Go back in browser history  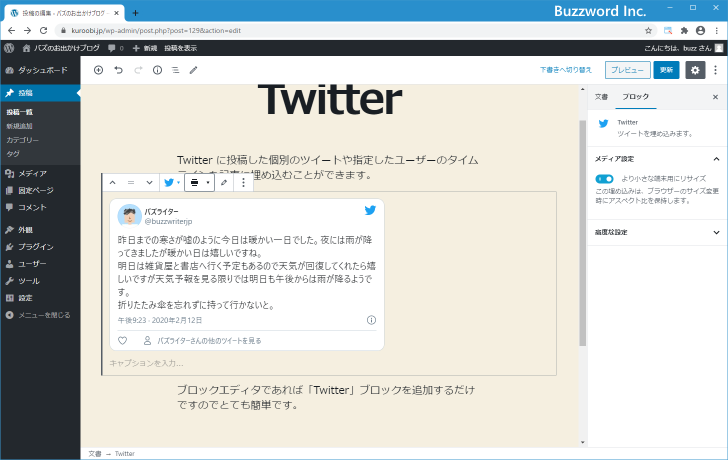[x=12, y=31]
